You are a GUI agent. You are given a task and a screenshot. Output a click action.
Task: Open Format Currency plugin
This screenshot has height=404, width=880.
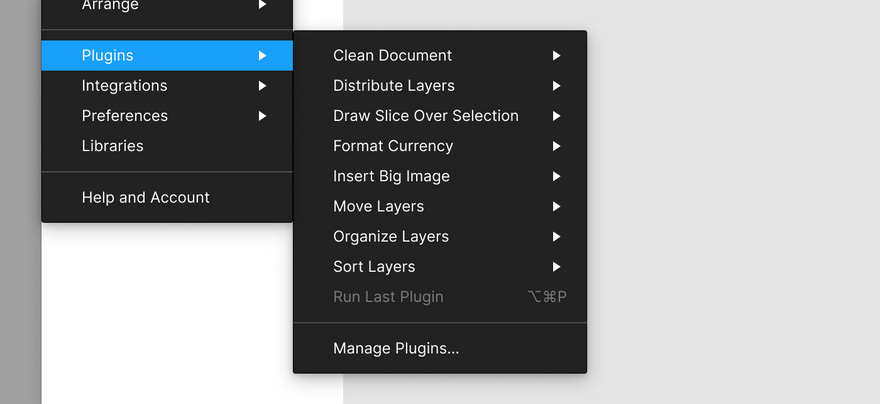pyautogui.click(x=440, y=146)
